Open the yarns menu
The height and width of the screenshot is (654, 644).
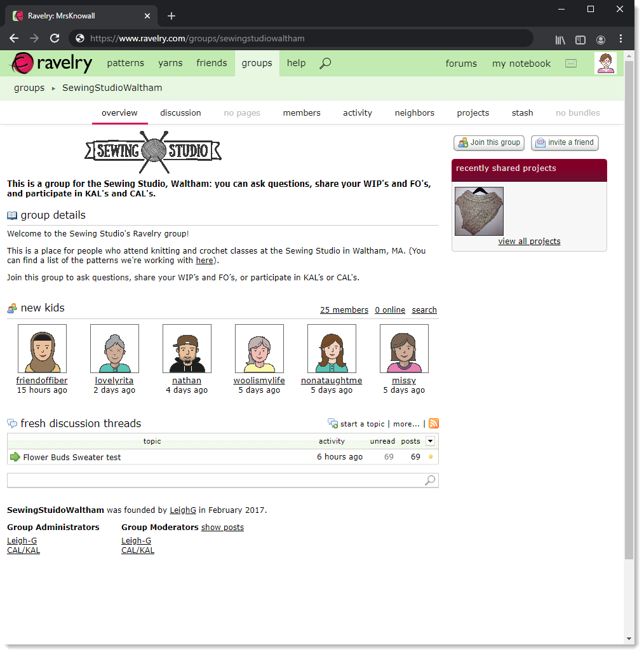(170, 63)
